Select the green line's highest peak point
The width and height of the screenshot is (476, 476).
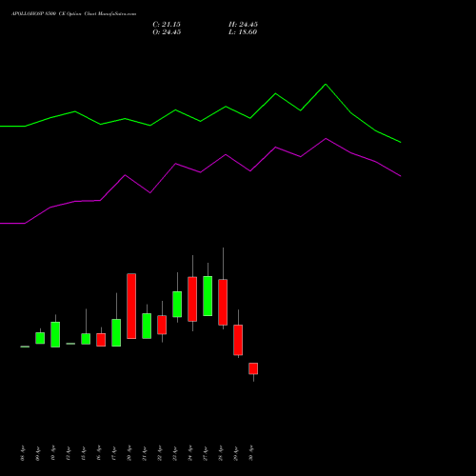(326, 85)
